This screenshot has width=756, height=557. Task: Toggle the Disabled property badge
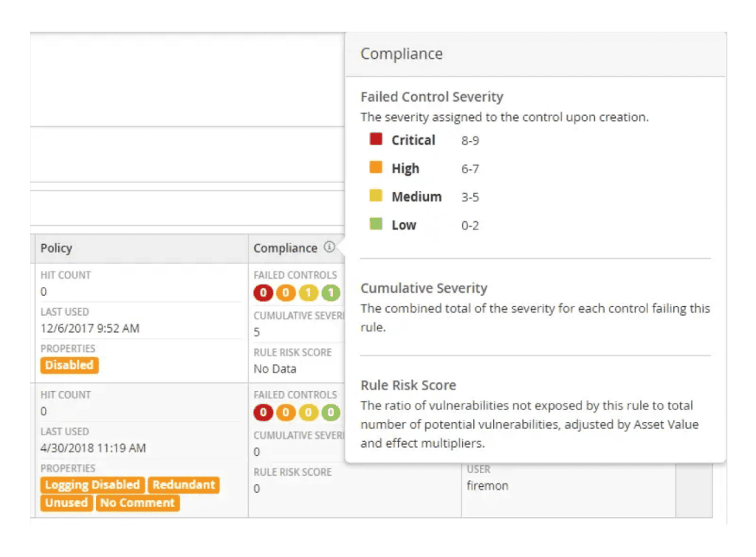coord(69,365)
